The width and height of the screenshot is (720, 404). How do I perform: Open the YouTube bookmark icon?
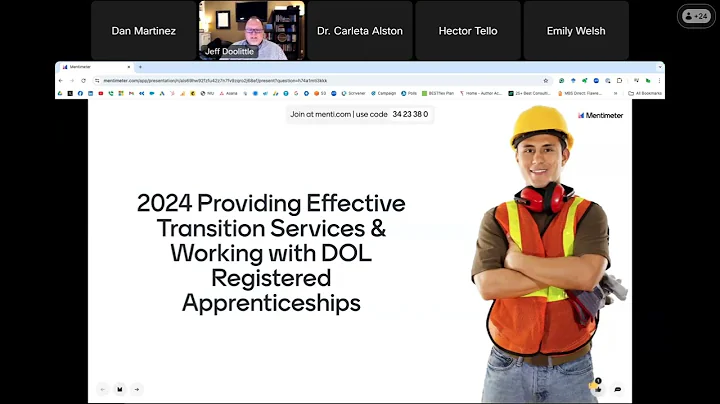(101, 93)
